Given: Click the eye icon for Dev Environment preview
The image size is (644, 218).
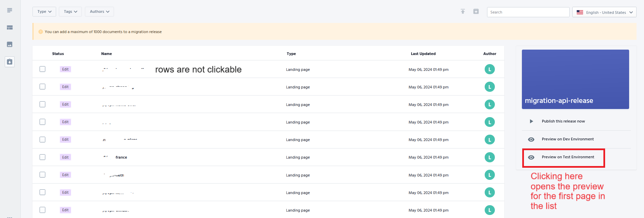Looking at the screenshot, I should click(531, 139).
